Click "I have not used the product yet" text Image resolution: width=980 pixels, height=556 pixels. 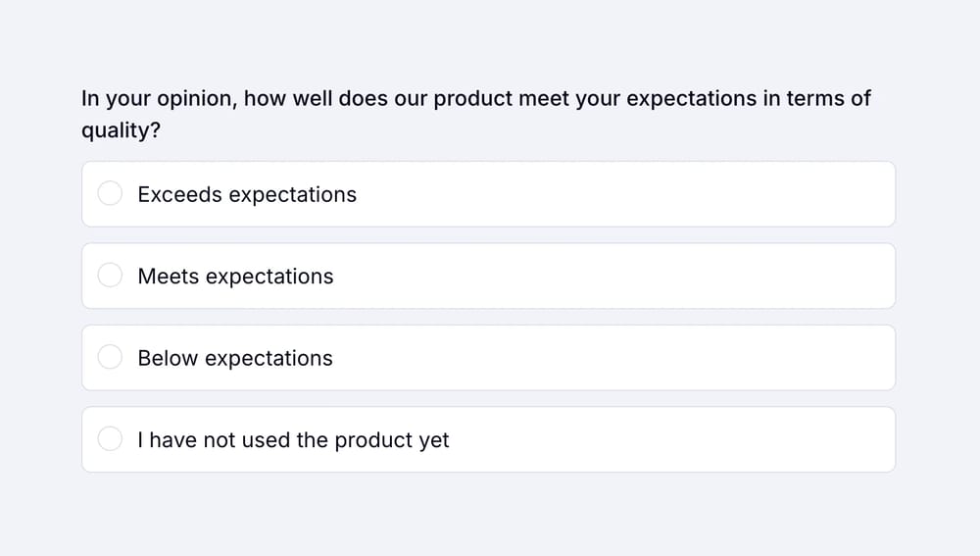[293, 440]
